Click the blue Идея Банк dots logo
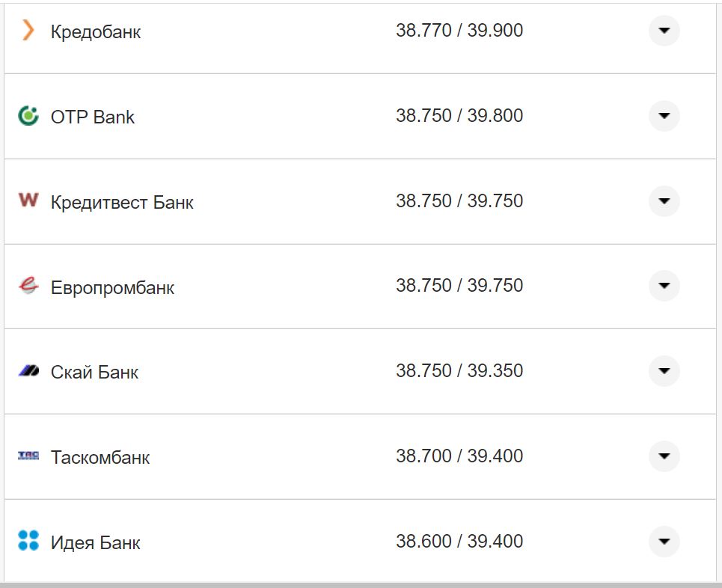Screen dimensions: 722x588 pos(28,541)
